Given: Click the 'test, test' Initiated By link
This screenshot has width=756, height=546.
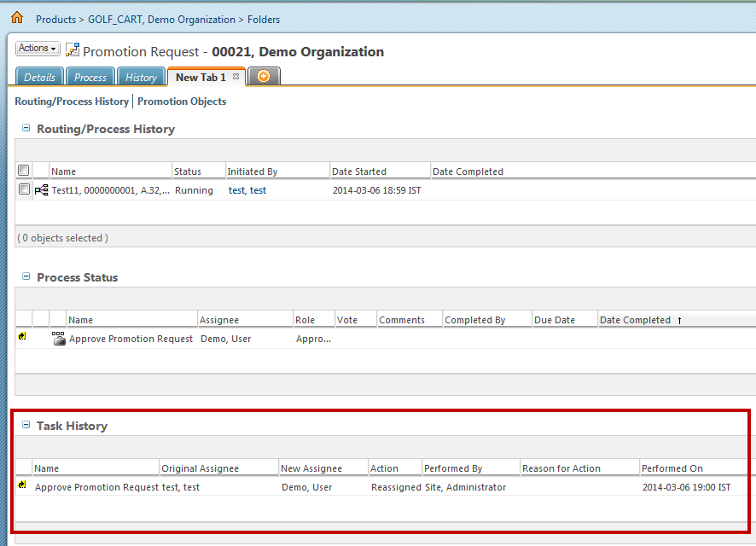Looking at the screenshot, I should (247, 190).
